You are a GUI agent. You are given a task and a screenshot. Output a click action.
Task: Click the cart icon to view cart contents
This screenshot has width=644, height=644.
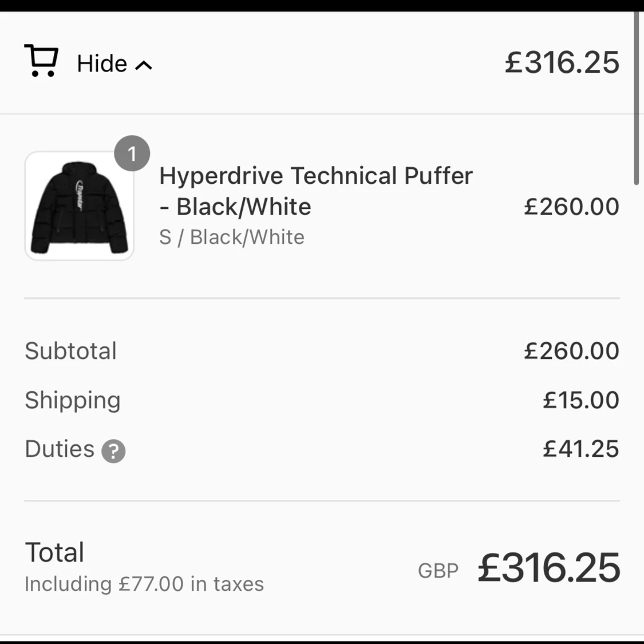pos(40,60)
